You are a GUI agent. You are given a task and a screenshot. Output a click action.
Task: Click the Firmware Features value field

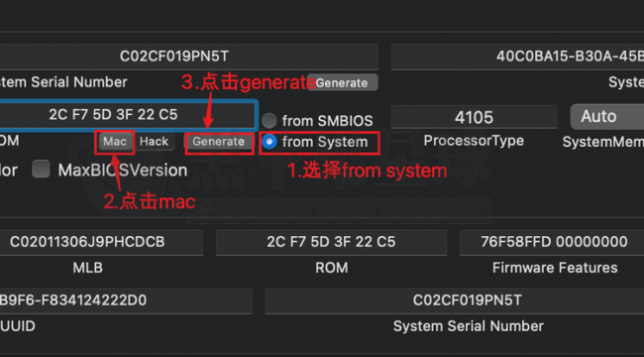(552, 242)
